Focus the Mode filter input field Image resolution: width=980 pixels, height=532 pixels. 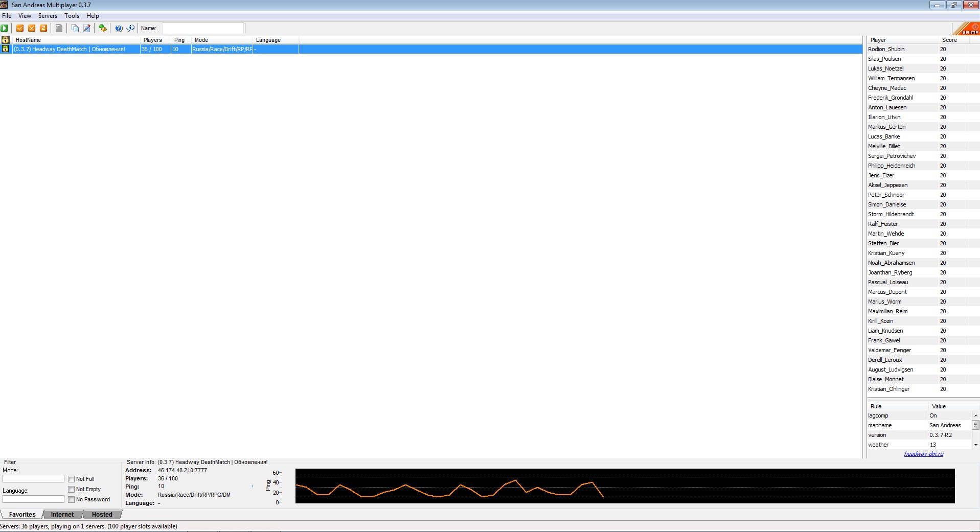coord(34,479)
